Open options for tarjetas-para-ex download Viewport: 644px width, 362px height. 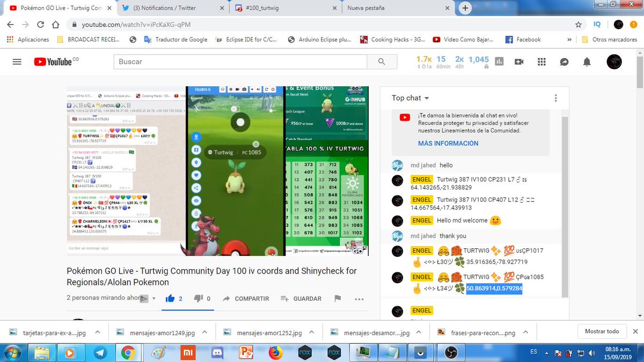pos(98,332)
